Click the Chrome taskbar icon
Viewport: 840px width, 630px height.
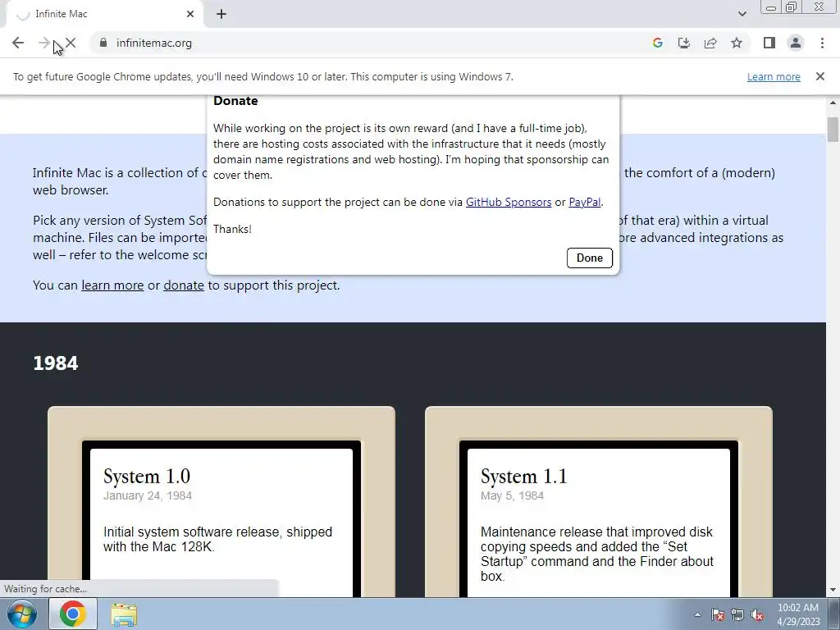pos(73,614)
